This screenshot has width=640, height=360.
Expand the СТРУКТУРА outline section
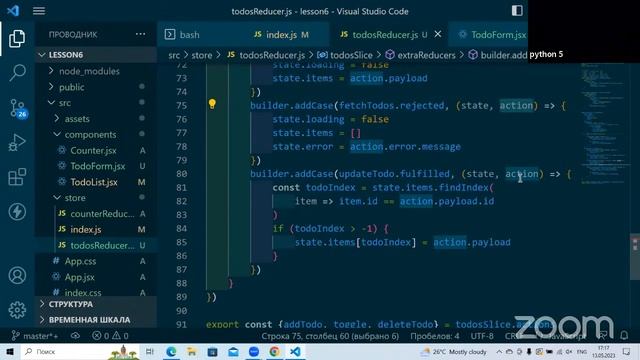[x=97, y=304]
